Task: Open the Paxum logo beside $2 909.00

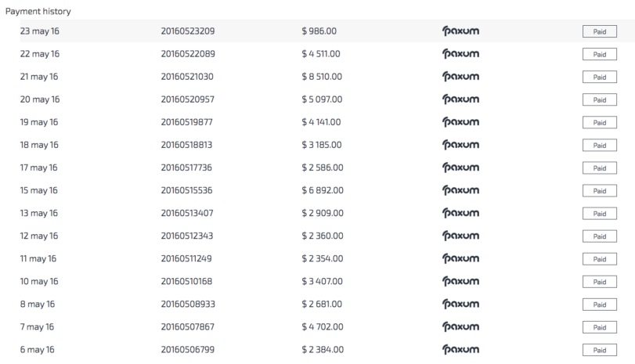Action: (x=460, y=213)
